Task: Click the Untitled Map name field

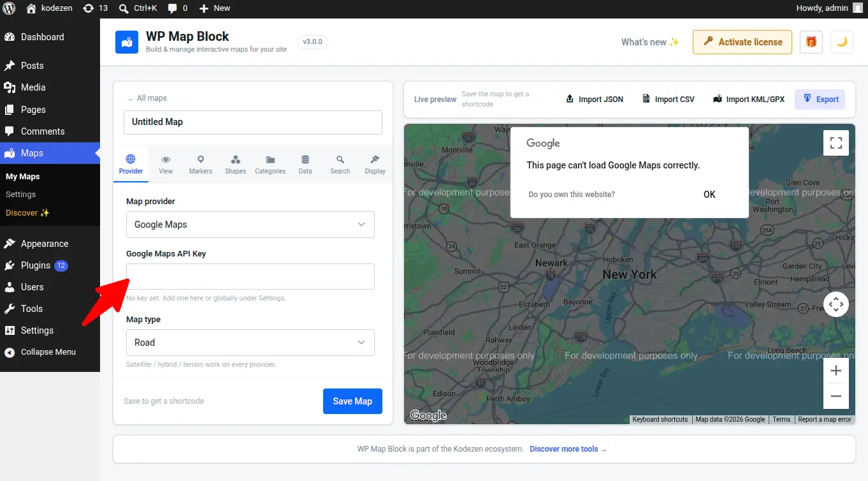Action: pyautogui.click(x=253, y=122)
